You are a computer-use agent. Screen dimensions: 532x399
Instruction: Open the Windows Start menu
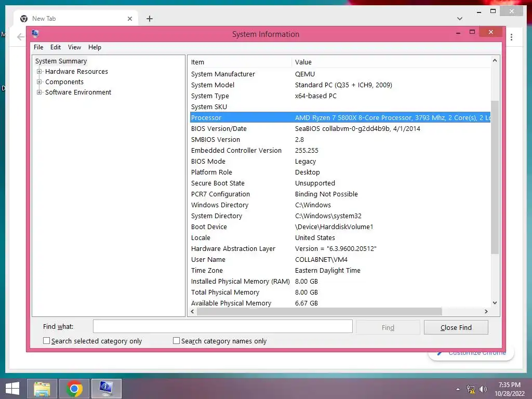click(12, 389)
